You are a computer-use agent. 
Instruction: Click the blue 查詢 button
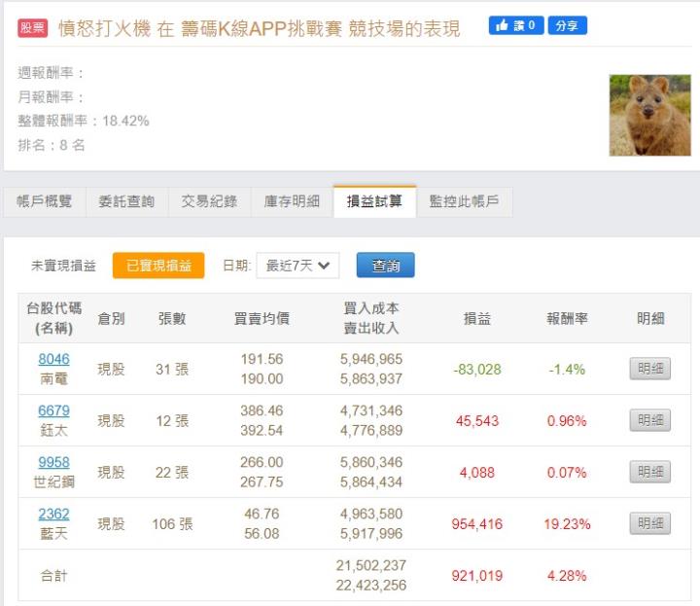point(385,266)
